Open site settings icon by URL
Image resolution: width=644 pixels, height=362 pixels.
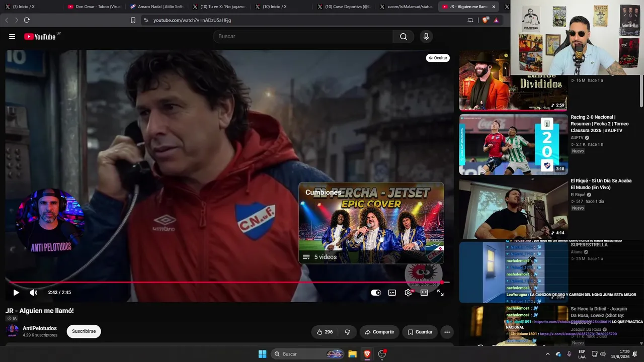click(146, 20)
